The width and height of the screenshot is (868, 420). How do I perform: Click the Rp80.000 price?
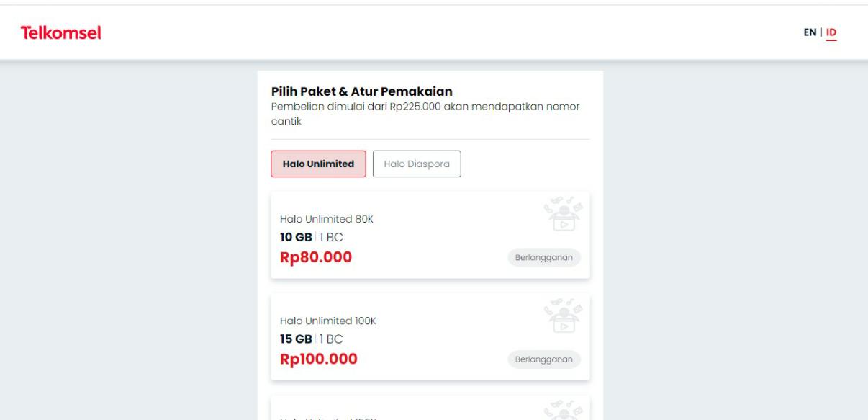(x=316, y=256)
